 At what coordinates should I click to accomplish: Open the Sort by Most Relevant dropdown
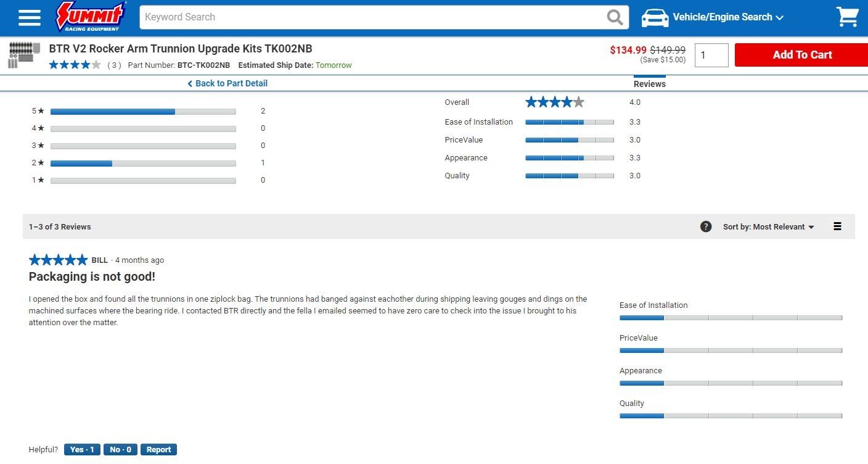768,227
